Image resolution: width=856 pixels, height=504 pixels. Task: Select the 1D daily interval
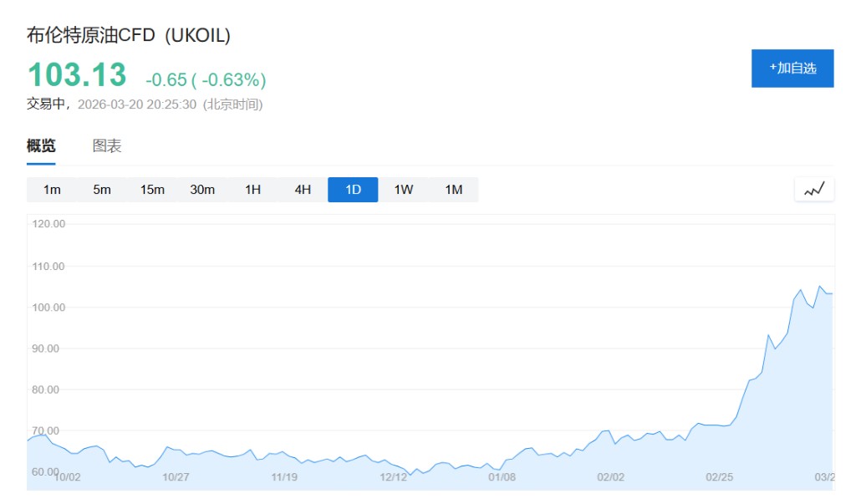click(x=353, y=190)
